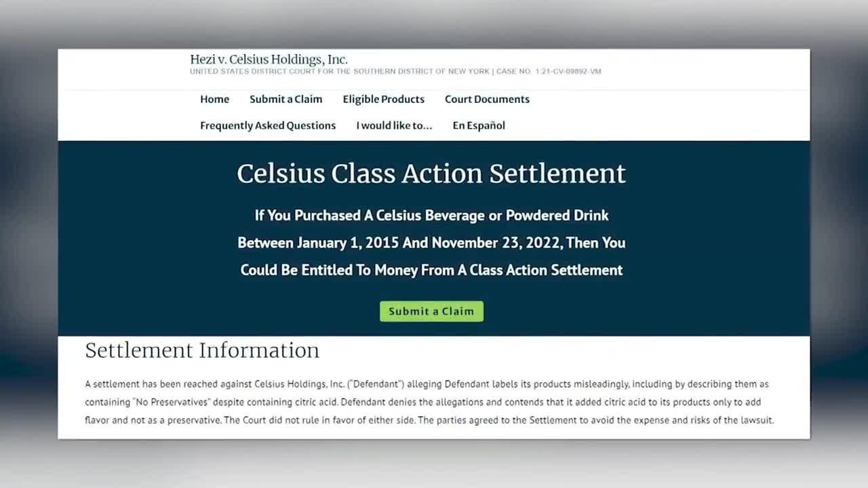Click the "Could Be Entitled To Money" text line

tap(431, 270)
